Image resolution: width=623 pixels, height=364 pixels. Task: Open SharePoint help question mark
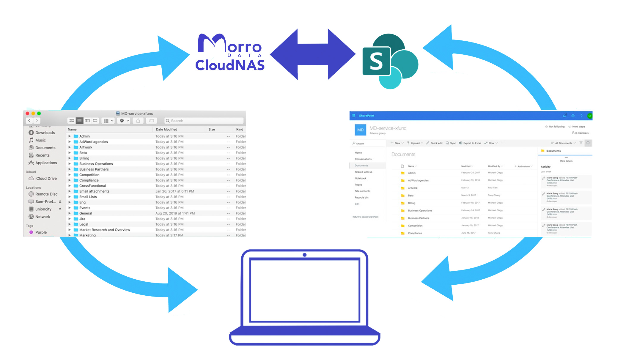pyautogui.click(x=581, y=116)
